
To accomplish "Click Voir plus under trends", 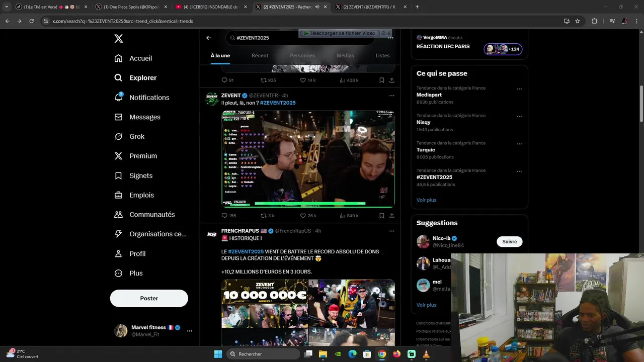I will (426, 200).
